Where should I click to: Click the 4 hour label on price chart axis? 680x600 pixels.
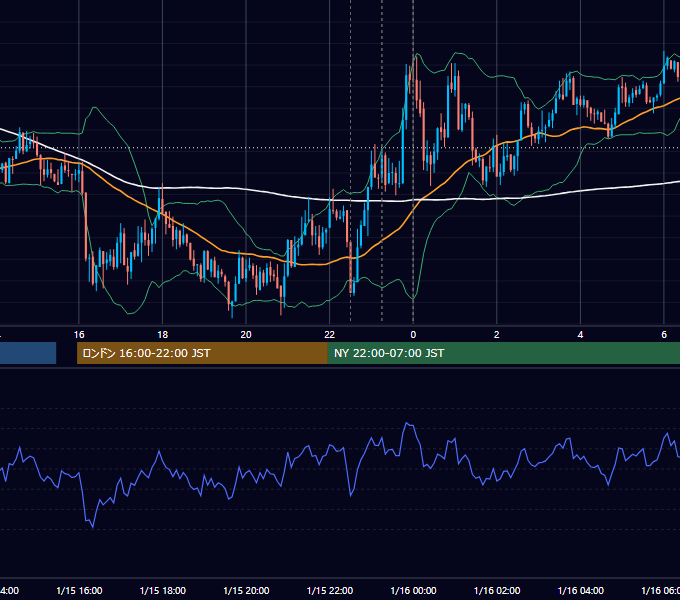pyautogui.click(x=580, y=334)
